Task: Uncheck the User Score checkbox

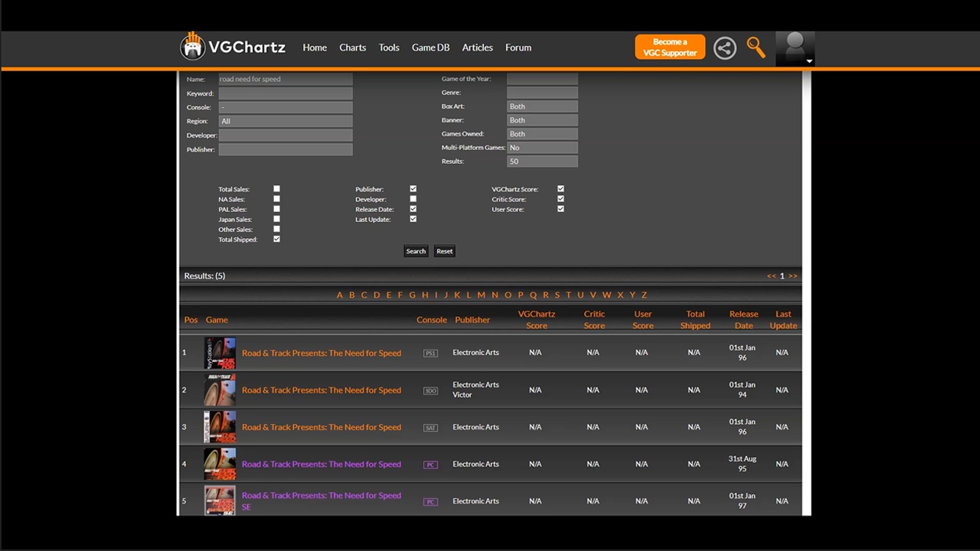Action: [560, 209]
